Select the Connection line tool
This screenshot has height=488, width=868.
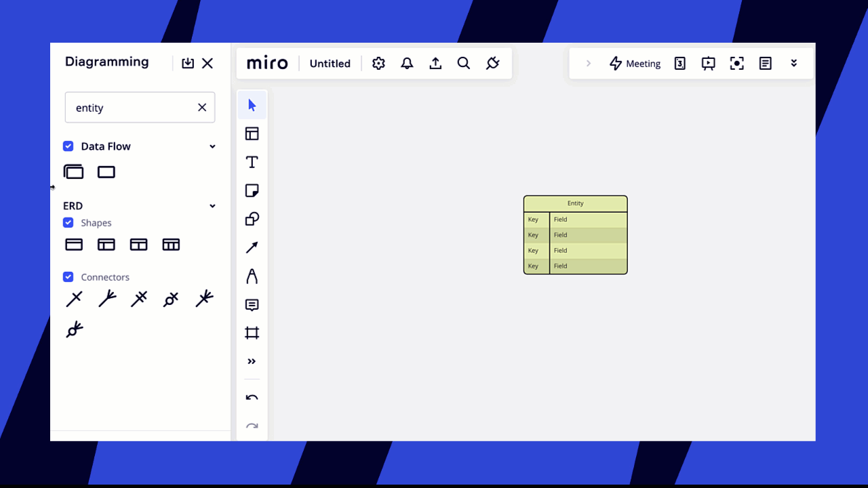pos(252,247)
